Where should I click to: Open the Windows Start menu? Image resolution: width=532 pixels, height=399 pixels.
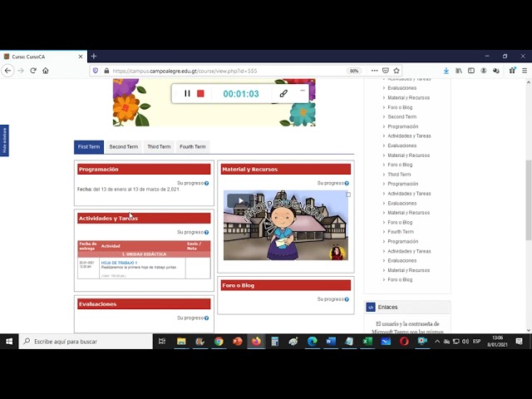click(9, 342)
